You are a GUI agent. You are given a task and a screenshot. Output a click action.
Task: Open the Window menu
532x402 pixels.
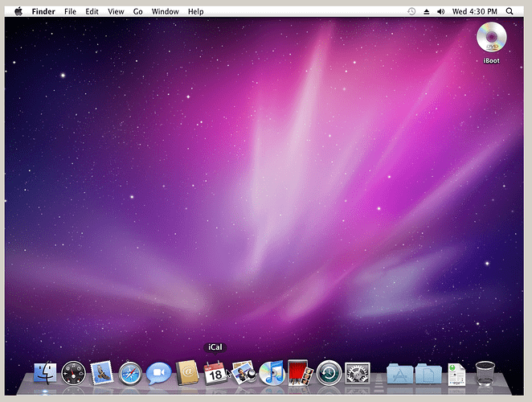(x=166, y=11)
